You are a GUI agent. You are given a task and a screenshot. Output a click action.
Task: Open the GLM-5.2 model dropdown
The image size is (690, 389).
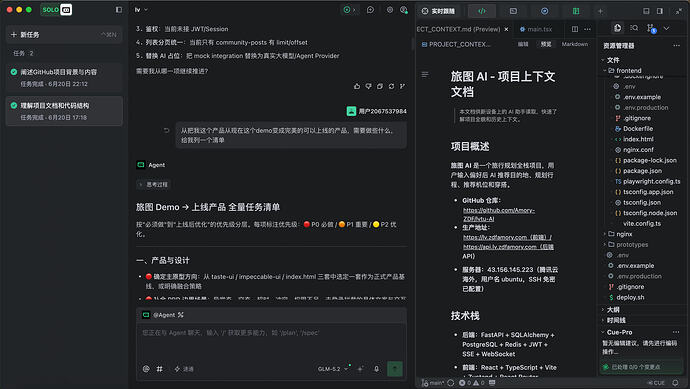click(x=333, y=369)
